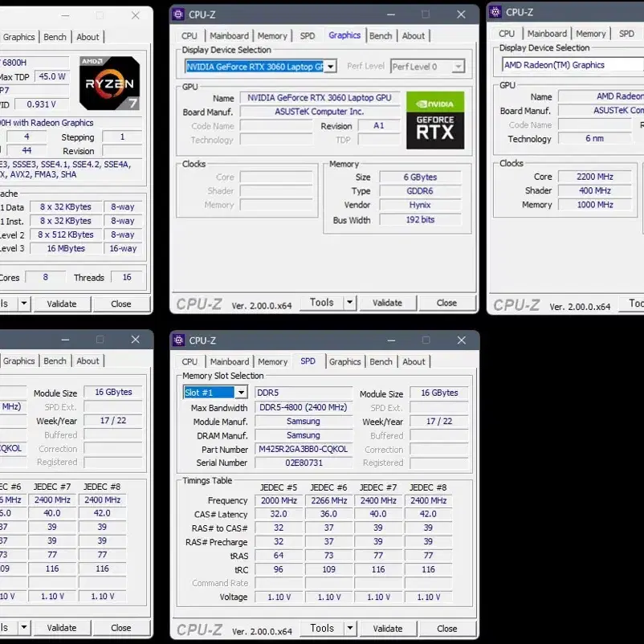The width and height of the screenshot is (644, 644).
Task: Click the Bus Width value 192 bits
Action: click(420, 220)
